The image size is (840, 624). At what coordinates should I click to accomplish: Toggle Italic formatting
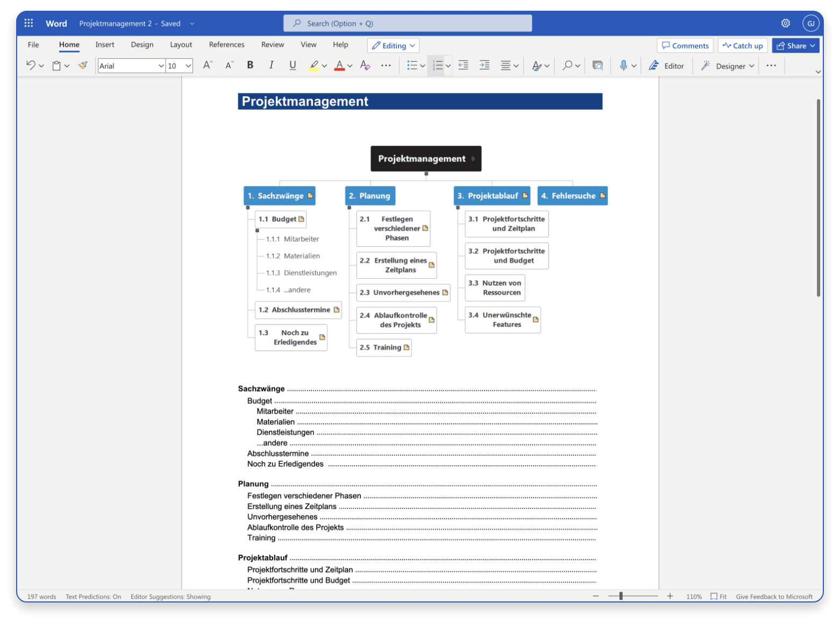271,65
